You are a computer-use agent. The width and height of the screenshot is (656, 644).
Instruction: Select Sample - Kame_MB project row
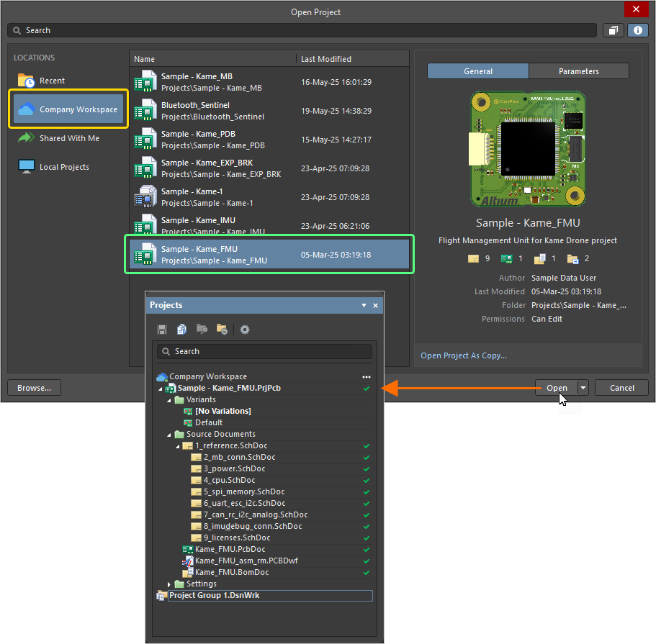269,82
